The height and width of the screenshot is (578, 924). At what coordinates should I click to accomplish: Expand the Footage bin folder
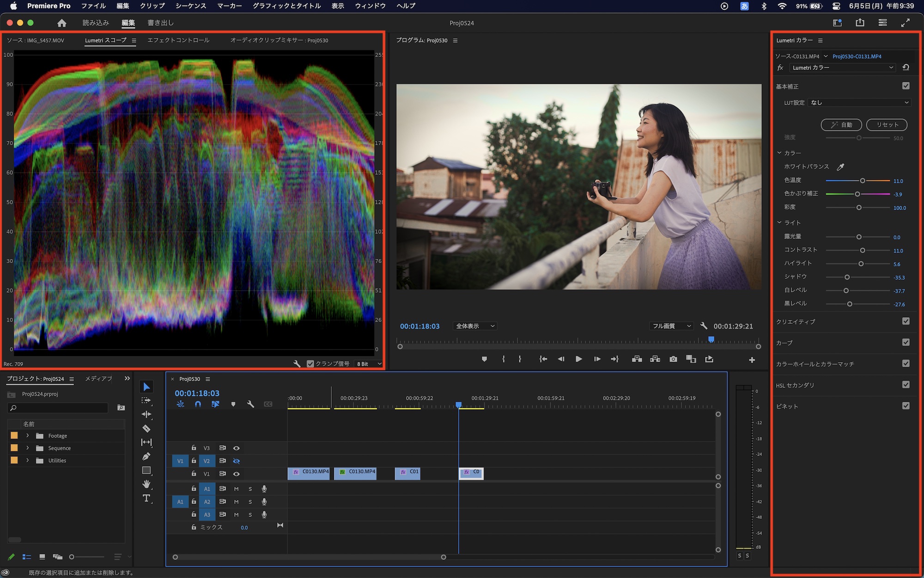(28, 436)
